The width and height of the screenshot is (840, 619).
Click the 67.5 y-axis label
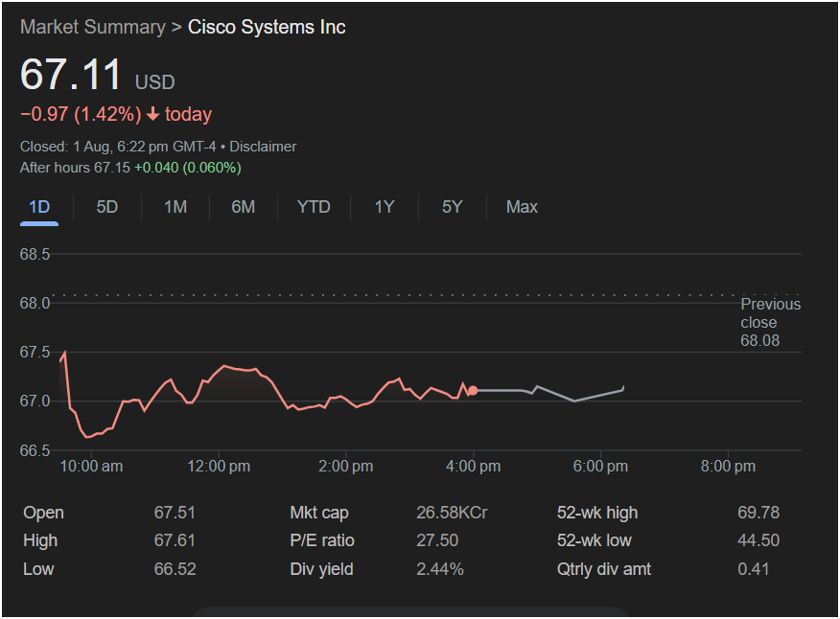[x=35, y=353]
